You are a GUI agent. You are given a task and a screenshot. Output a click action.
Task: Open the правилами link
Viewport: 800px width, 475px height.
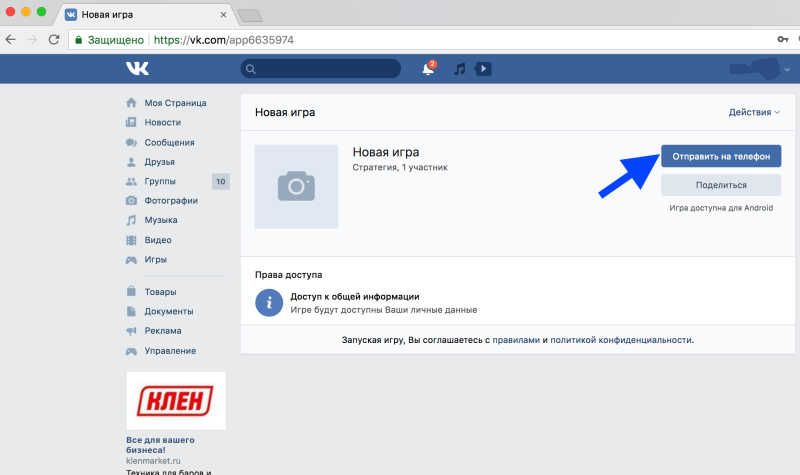516,340
